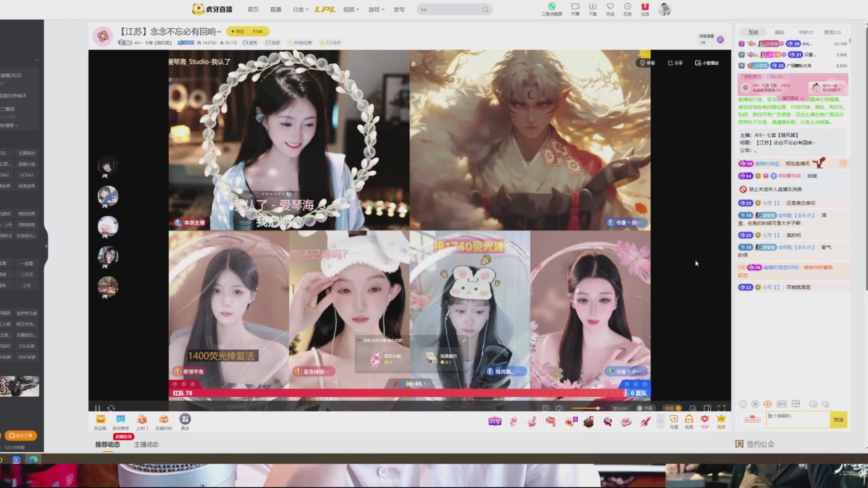
Task: Expand the 游戏 dropdown in top navigation
Action: (x=376, y=9)
